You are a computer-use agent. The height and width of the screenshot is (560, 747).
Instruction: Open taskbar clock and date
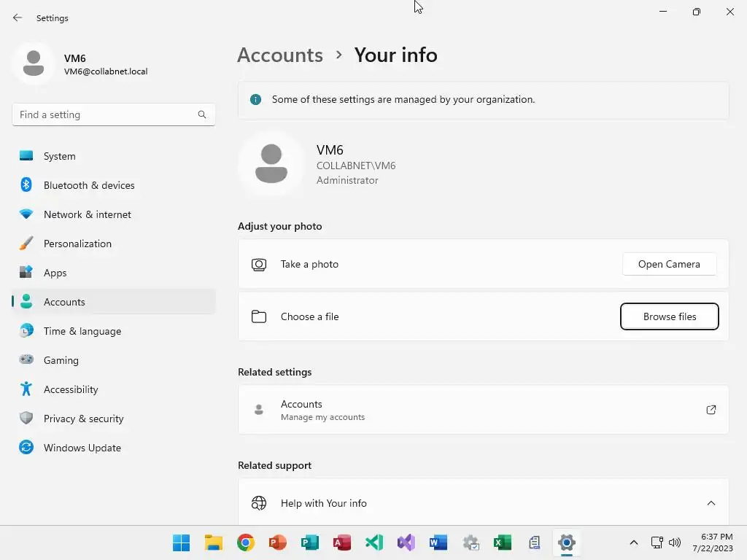click(x=713, y=542)
